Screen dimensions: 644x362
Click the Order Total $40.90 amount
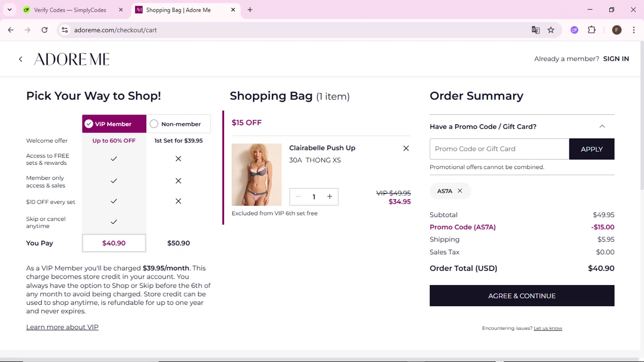coord(601,268)
